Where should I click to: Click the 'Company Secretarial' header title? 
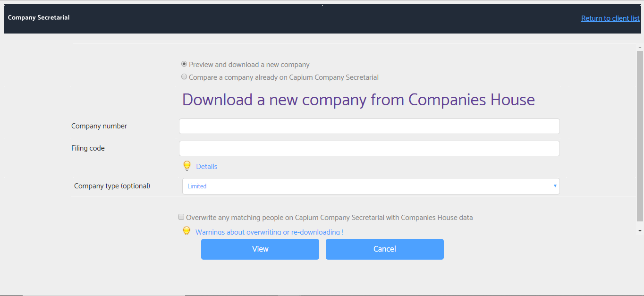(x=39, y=17)
